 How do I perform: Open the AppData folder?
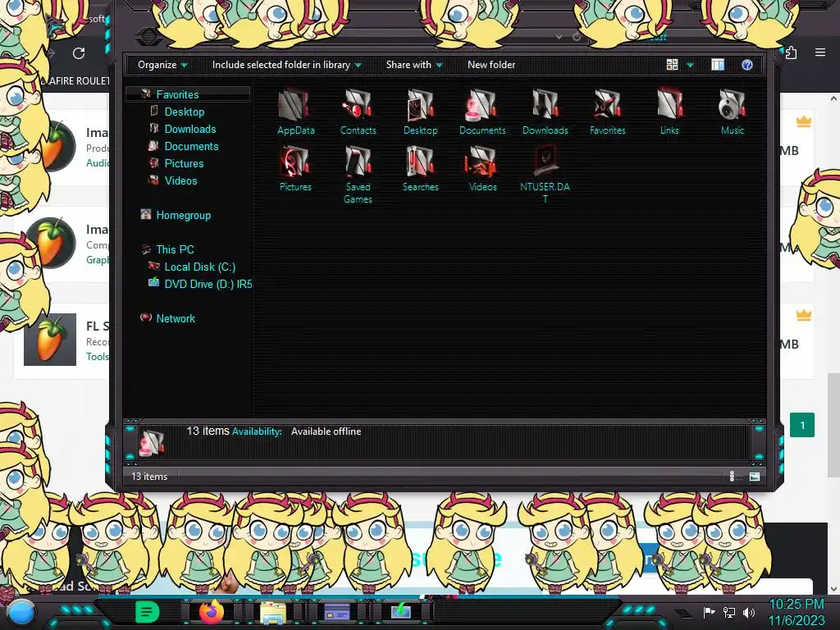(x=295, y=112)
